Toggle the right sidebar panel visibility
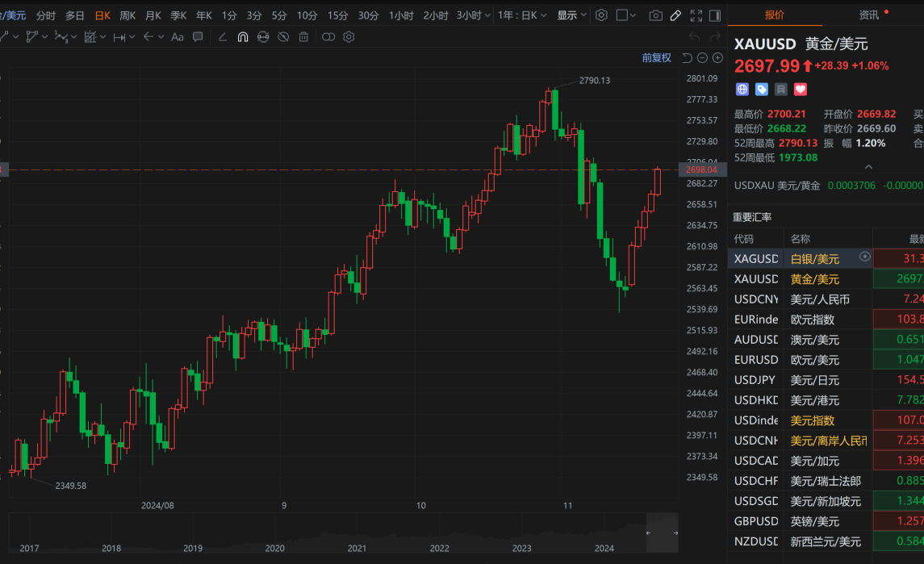 point(715,15)
